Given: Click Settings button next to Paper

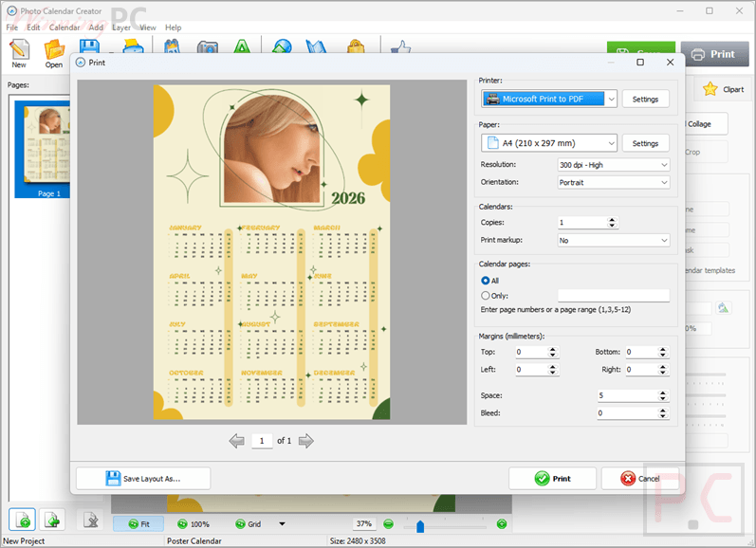Looking at the screenshot, I should click(x=645, y=143).
